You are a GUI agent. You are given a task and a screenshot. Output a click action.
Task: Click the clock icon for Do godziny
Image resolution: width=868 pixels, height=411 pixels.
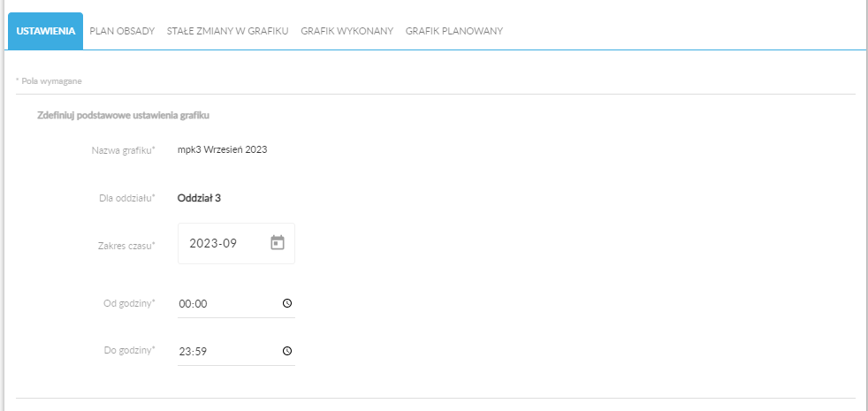pos(286,351)
